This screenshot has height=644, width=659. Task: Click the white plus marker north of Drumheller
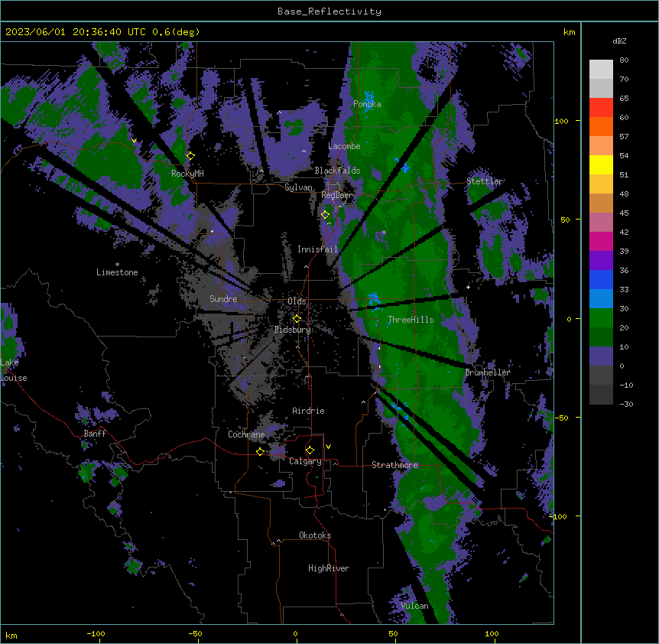[x=468, y=287]
